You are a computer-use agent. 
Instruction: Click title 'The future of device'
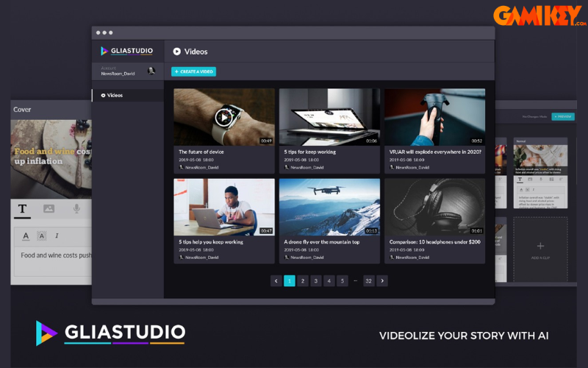[x=201, y=152]
